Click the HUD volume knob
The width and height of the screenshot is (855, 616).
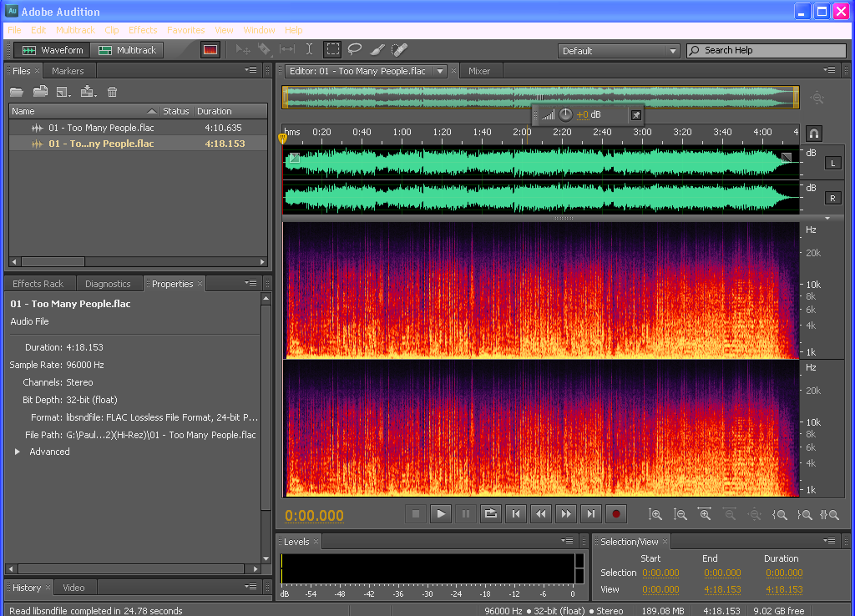coord(565,114)
